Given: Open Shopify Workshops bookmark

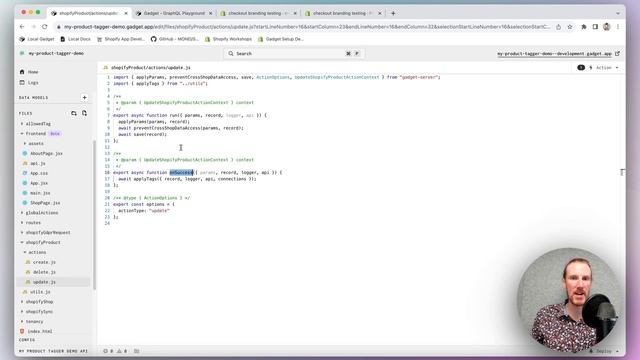Looking at the screenshot, I should 228,39.
